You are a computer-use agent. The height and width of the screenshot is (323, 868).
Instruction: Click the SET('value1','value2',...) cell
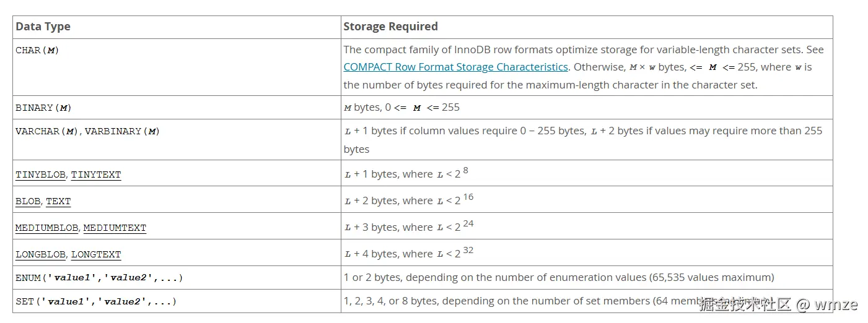coord(96,301)
